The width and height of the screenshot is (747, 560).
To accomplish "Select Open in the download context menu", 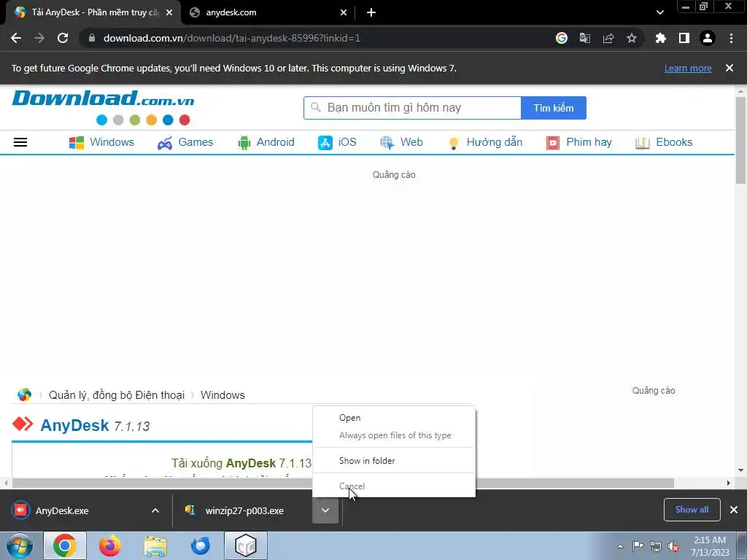I will (x=394, y=418).
